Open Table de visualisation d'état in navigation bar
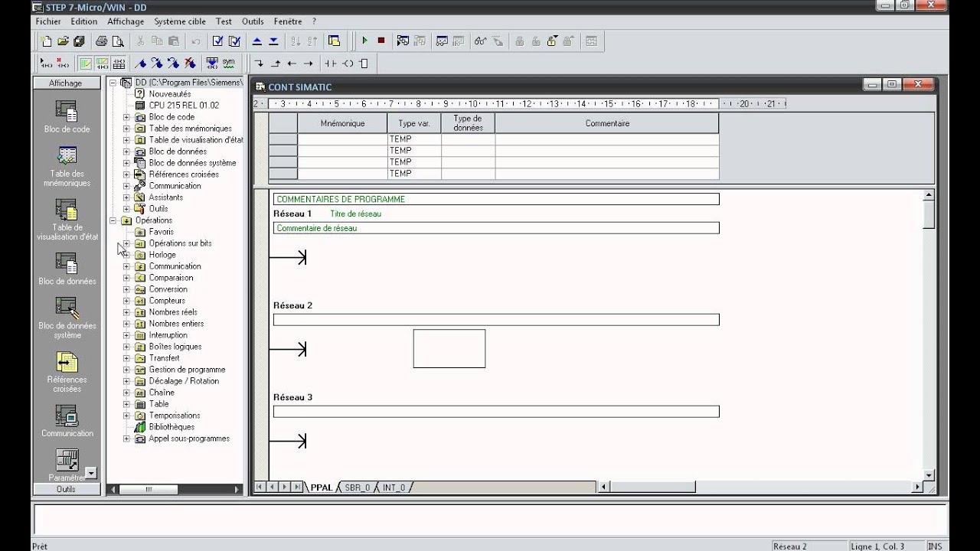This screenshot has height=551, width=980. coord(67,220)
